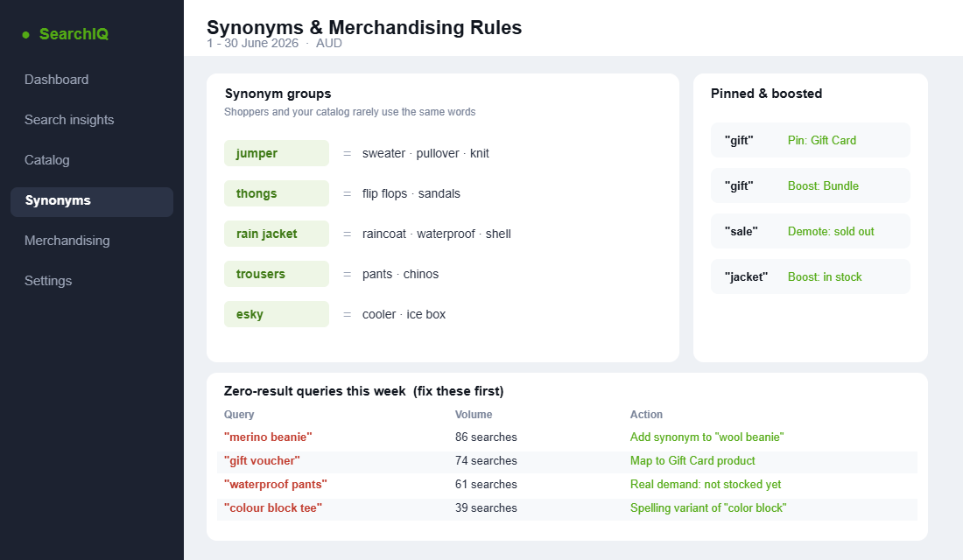963x560 pixels.
Task: Go to Search insights
Action: coord(69,120)
